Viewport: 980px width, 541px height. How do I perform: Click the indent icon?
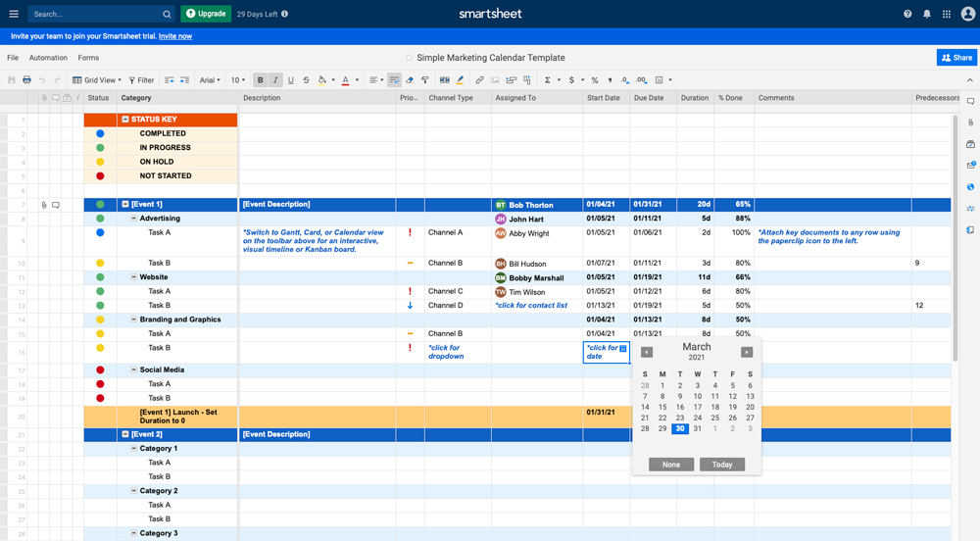(184, 80)
